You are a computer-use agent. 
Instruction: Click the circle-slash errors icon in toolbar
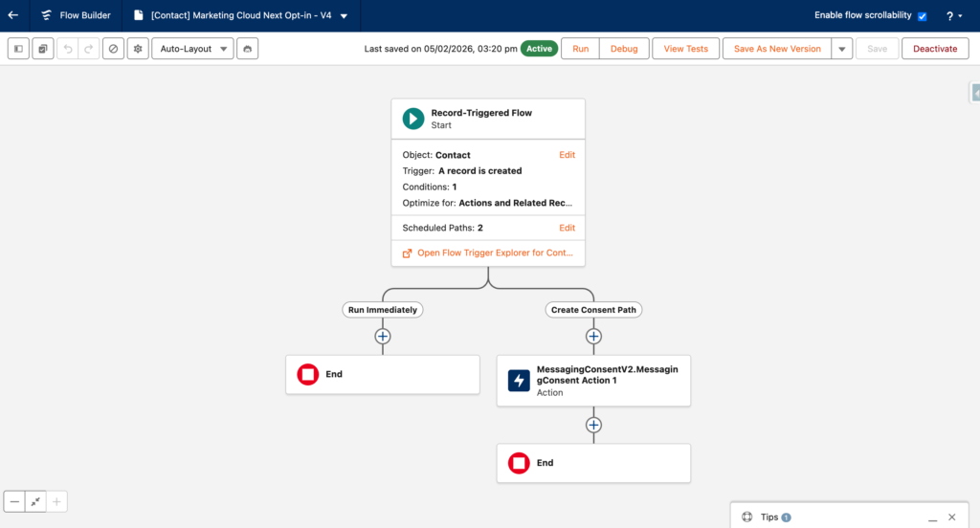(113, 49)
